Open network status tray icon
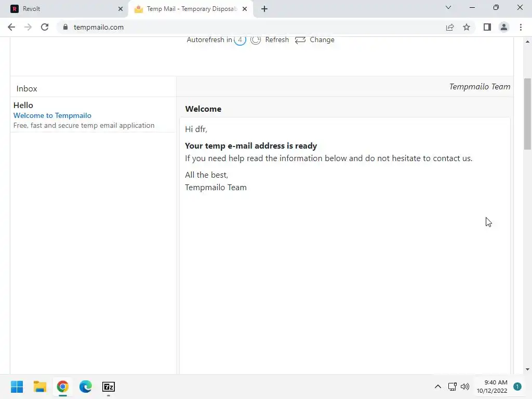 click(x=453, y=387)
